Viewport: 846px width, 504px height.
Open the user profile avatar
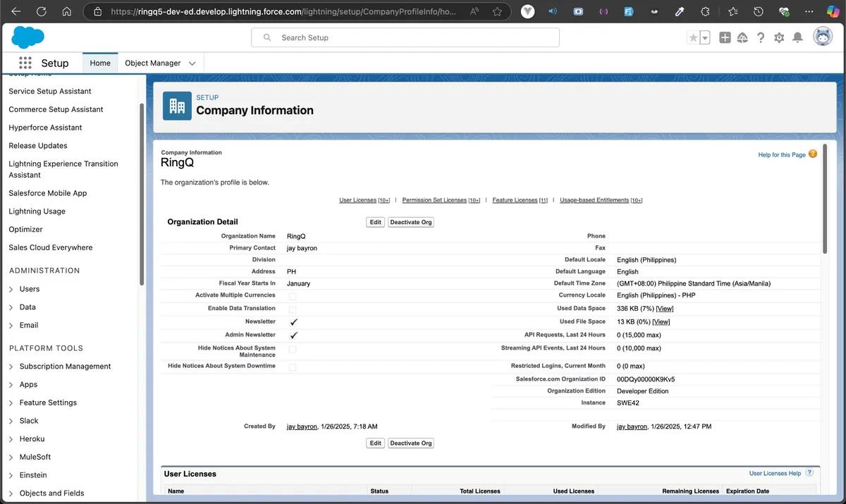click(x=822, y=37)
